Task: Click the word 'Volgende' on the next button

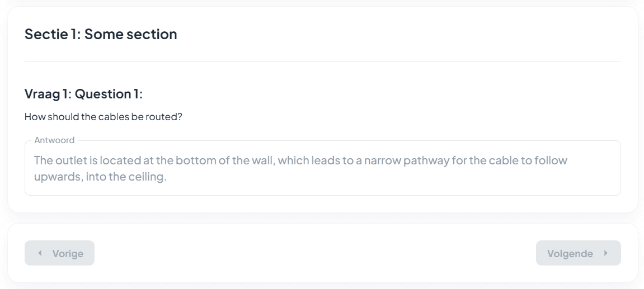Action: click(570, 254)
